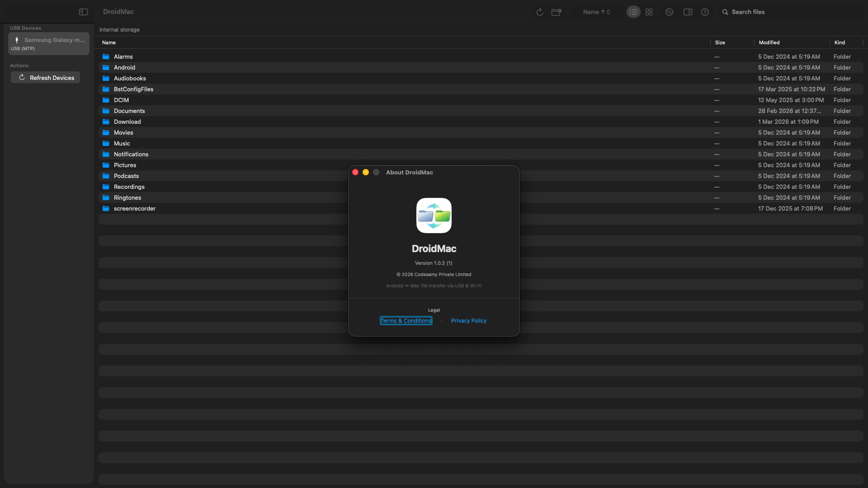Image resolution: width=868 pixels, height=488 pixels.
Task: Open the file transfers icon in the toolbar
Action: tap(669, 12)
